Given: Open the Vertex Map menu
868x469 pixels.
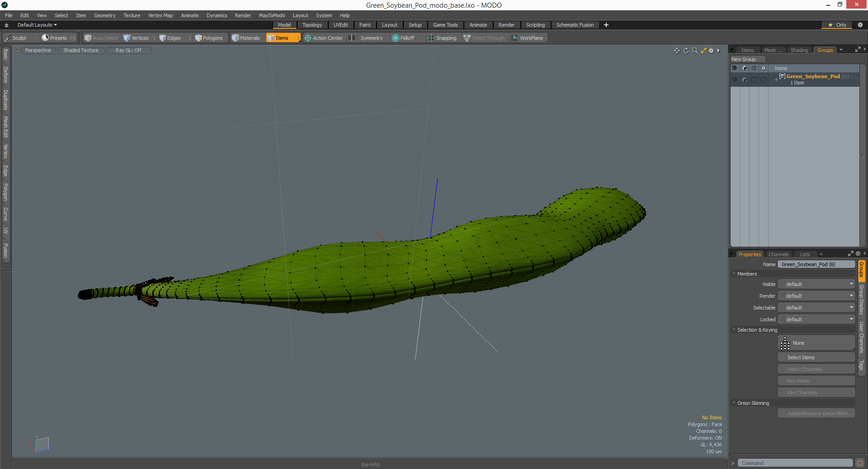Looking at the screenshot, I should coord(160,15).
